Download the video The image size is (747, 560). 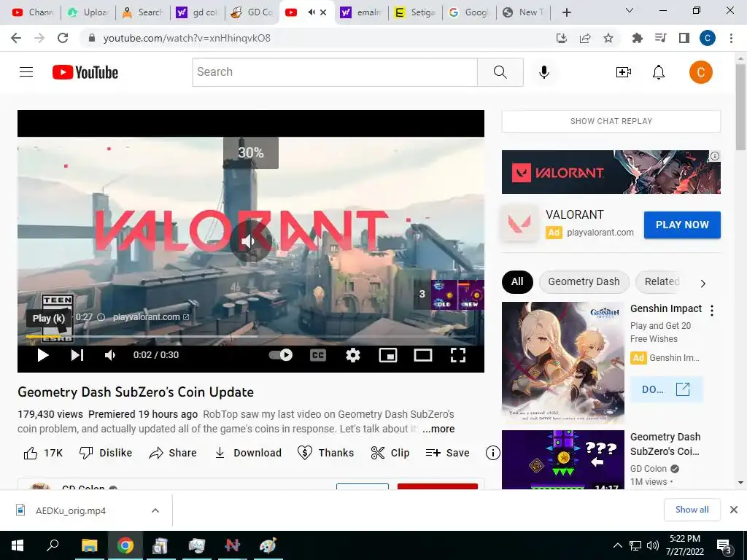[x=248, y=453]
